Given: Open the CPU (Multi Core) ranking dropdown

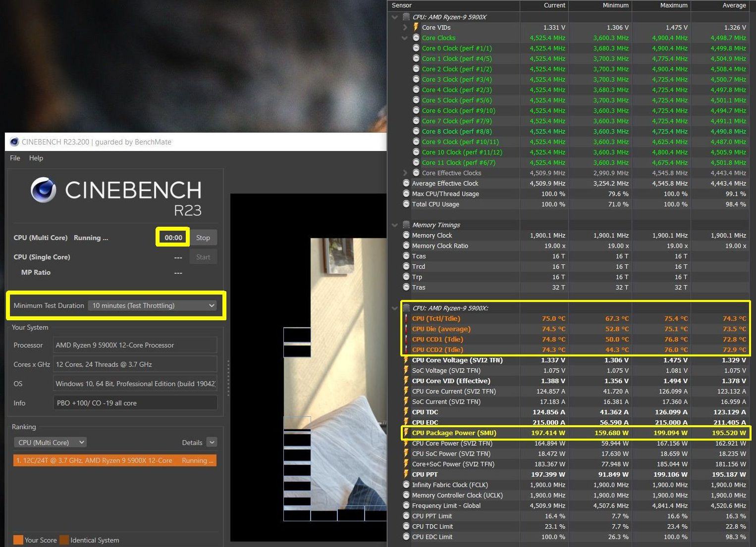Looking at the screenshot, I should (50, 442).
